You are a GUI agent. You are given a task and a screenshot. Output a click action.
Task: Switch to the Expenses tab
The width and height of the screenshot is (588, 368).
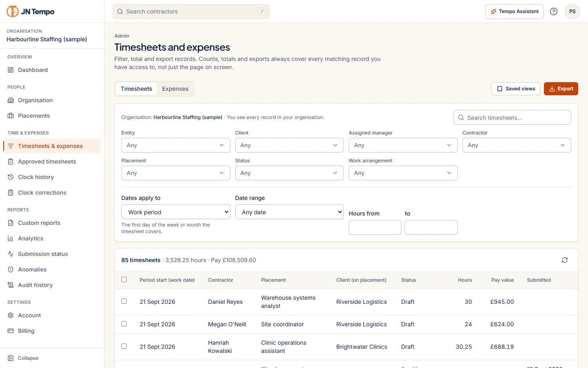pyautogui.click(x=175, y=89)
